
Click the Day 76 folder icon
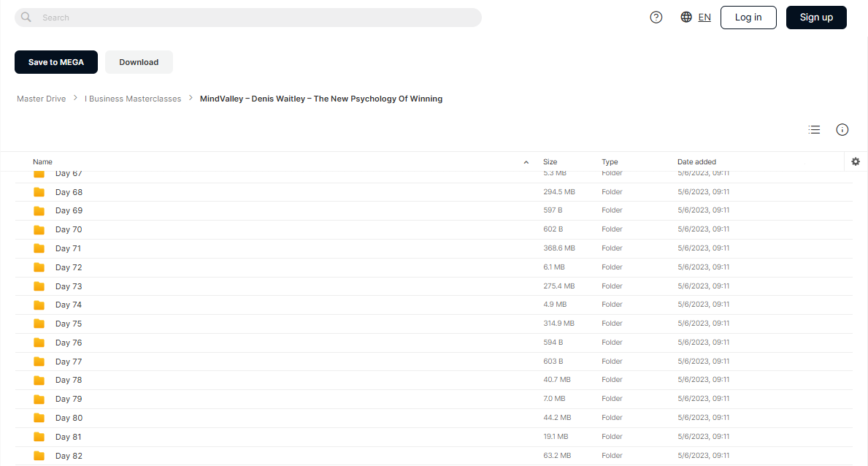39,343
